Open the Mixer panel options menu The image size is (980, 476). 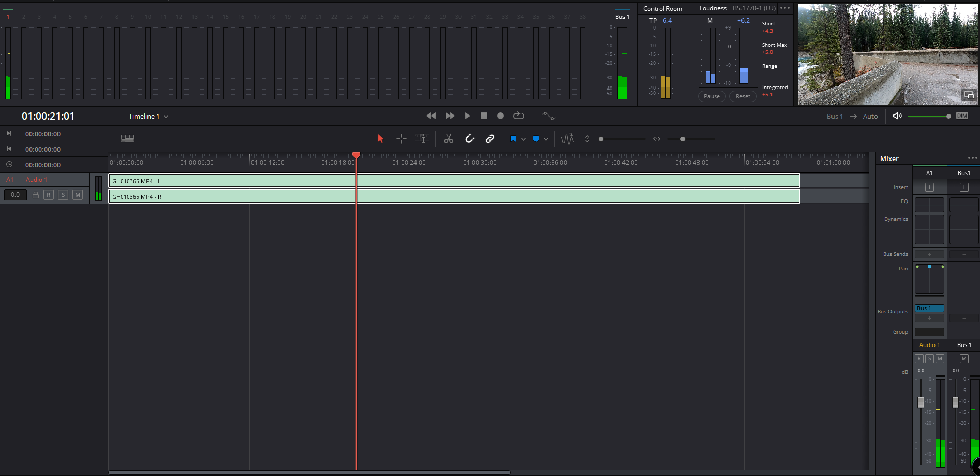click(972, 158)
